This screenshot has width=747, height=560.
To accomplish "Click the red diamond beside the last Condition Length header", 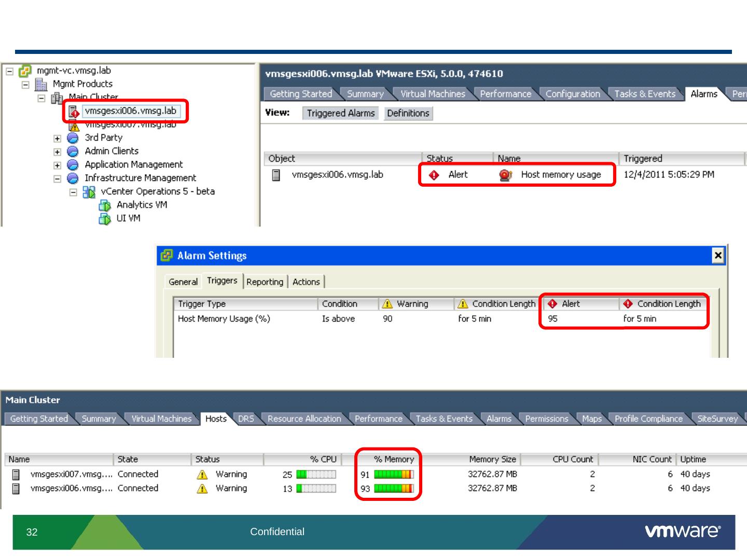I will click(x=628, y=304).
